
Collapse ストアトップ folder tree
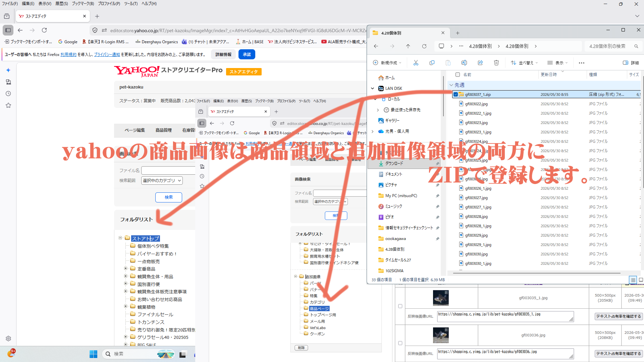tap(120, 238)
